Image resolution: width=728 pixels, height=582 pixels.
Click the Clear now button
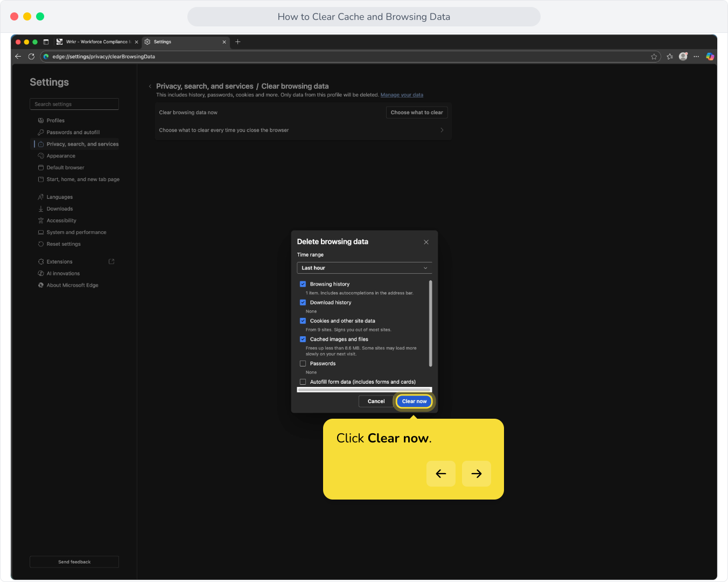(x=414, y=401)
